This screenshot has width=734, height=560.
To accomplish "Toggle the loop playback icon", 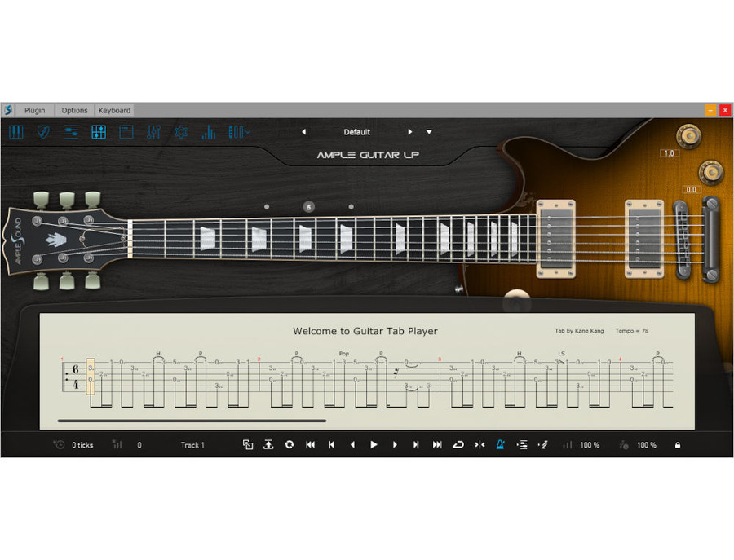I will click(458, 444).
